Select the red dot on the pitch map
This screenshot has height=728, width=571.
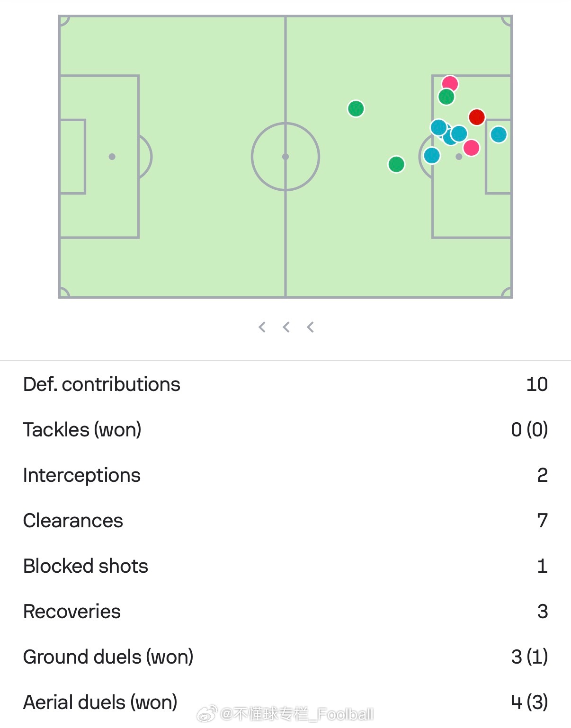tap(477, 117)
